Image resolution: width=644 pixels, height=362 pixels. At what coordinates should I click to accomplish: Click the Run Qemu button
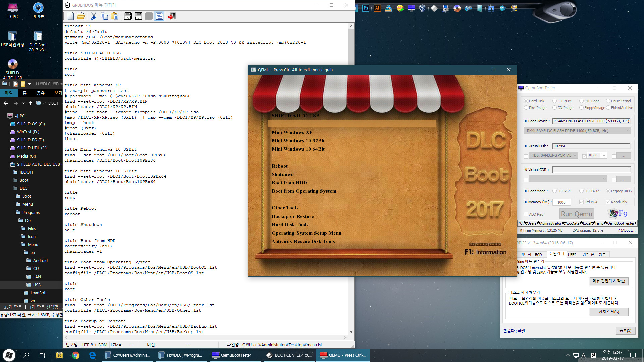(577, 214)
